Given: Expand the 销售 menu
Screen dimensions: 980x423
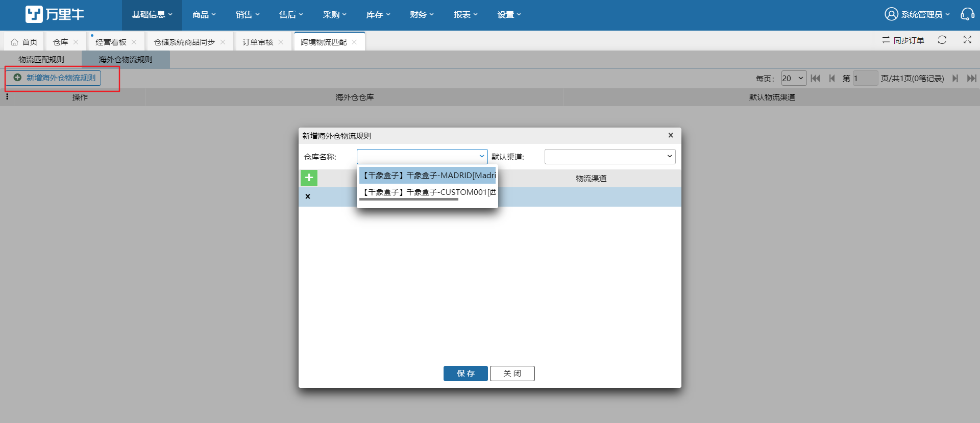Looking at the screenshot, I should pos(248,15).
